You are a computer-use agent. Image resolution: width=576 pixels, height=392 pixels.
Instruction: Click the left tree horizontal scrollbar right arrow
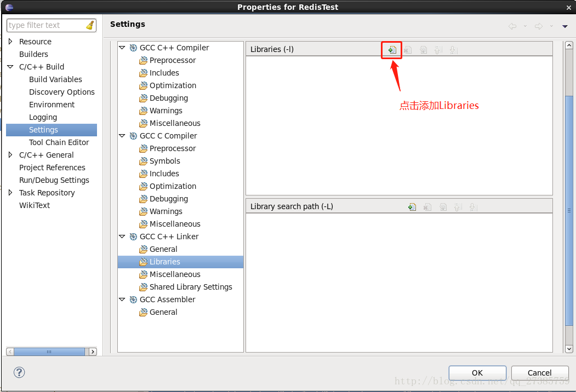(x=93, y=351)
